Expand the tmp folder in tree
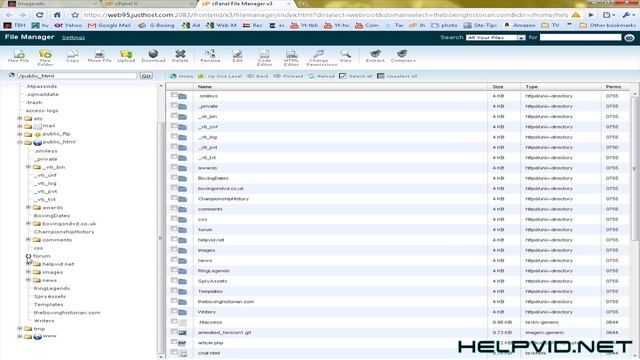The image size is (640, 360). (x=20, y=329)
